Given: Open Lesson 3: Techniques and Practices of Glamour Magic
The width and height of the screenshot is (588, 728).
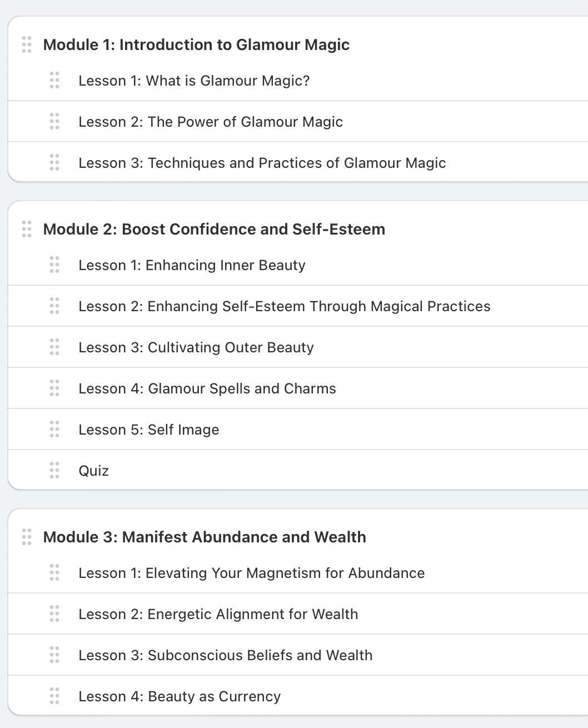Looking at the screenshot, I should (x=262, y=163).
